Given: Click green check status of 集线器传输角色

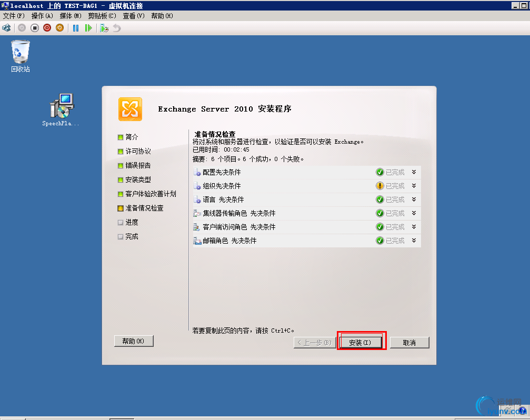Looking at the screenshot, I should point(380,213).
